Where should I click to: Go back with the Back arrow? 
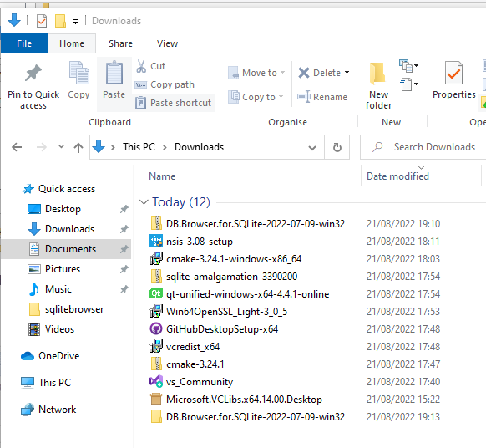17,147
